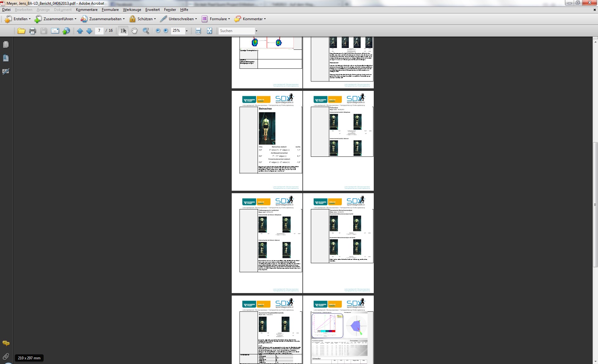Select the Marquee zoom tool
The width and height of the screenshot is (598, 364).
(x=146, y=31)
